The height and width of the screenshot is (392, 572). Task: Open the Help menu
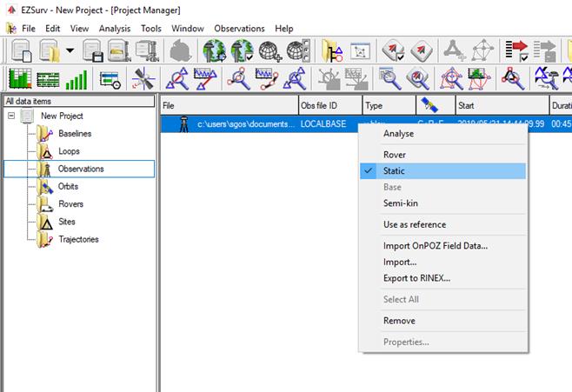[283, 29]
